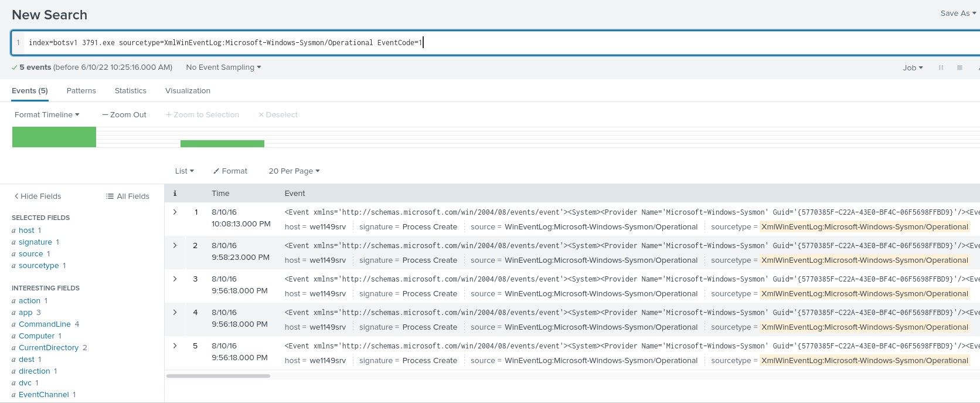The height and width of the screenshot is (403, 980).
Task: Click the horizontal scrollbar under events
Action: pos(218,375)
